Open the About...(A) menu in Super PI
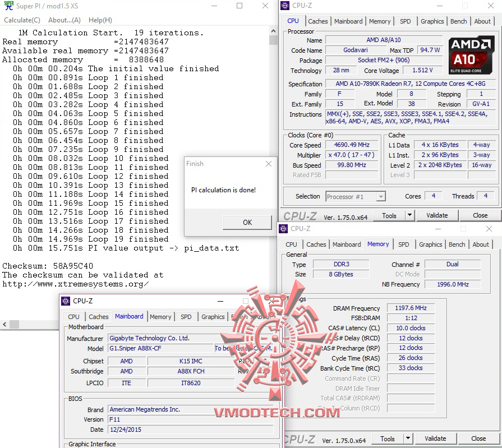Image resolution: width=502 pixels, height=448 pixels. [x=65, y=20]
